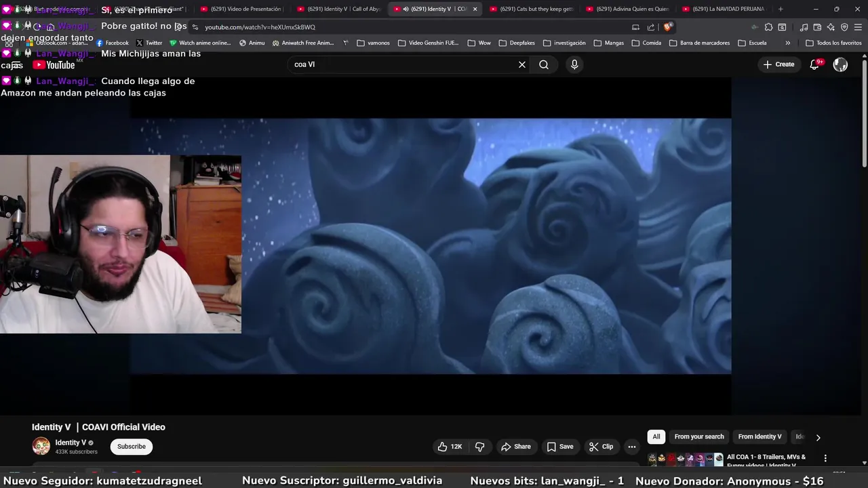Open the Watch anime online bookmark

point(201,43)
